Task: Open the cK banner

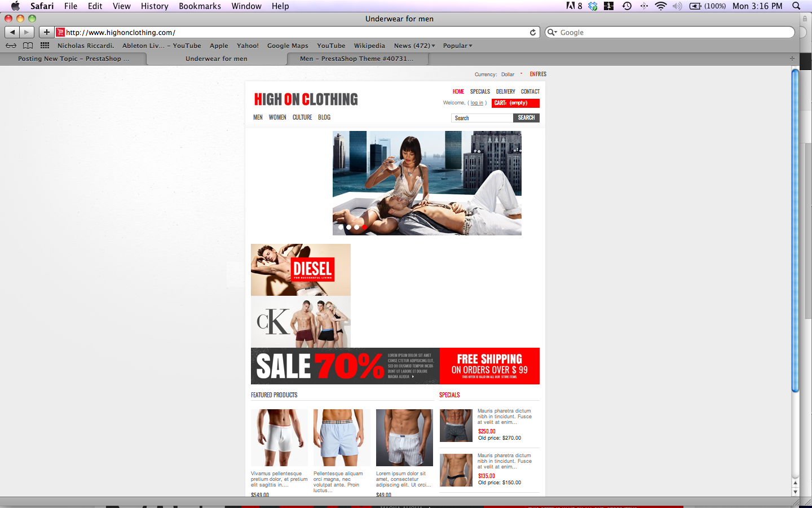Action: [301, 322]
